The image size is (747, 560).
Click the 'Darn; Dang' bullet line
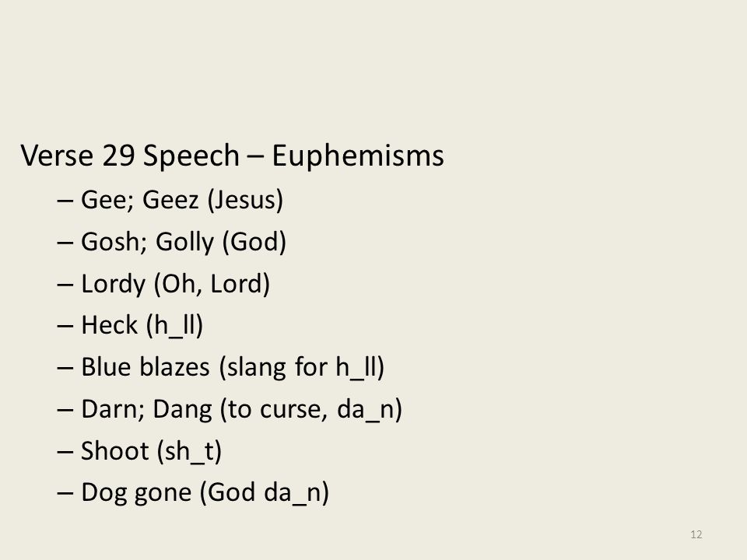point(230,409)
